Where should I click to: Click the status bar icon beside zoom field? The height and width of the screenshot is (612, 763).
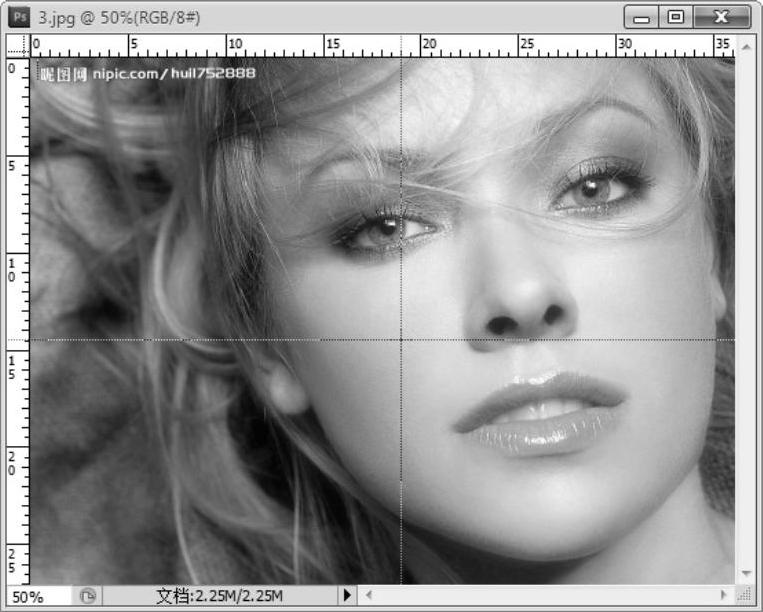(88, 596)
